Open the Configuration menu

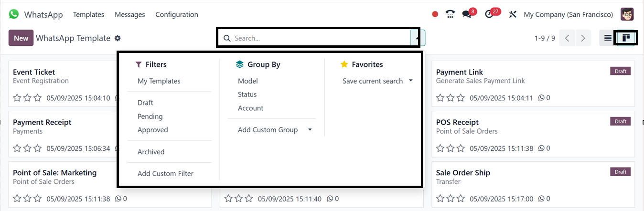177,15
